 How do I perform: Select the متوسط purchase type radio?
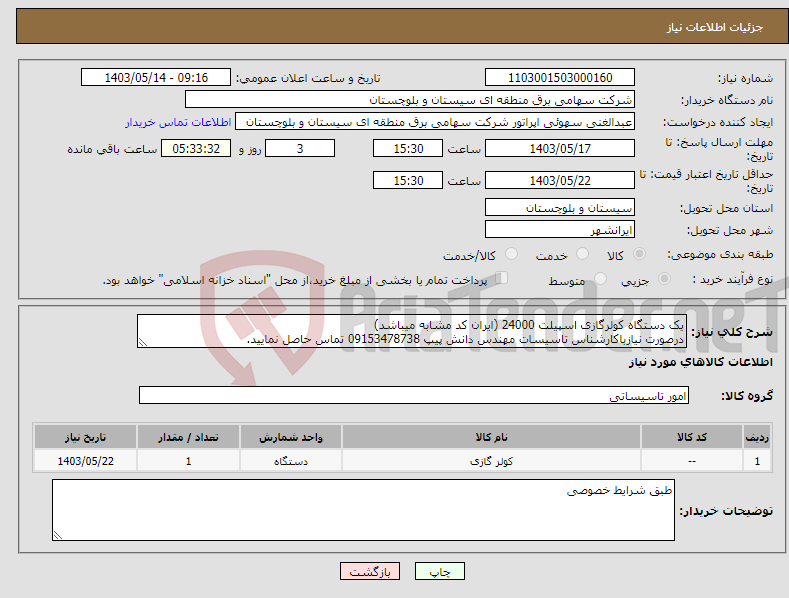pos(600,278)
